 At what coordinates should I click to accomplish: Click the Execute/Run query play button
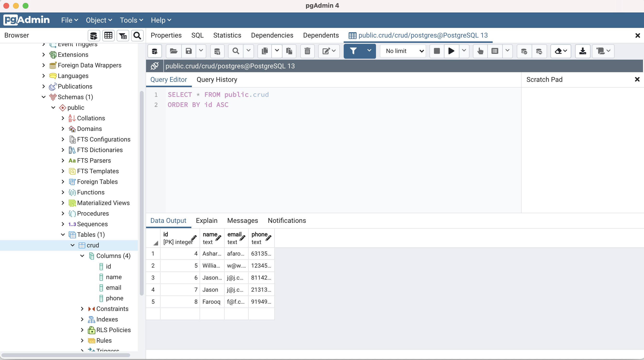451,51
